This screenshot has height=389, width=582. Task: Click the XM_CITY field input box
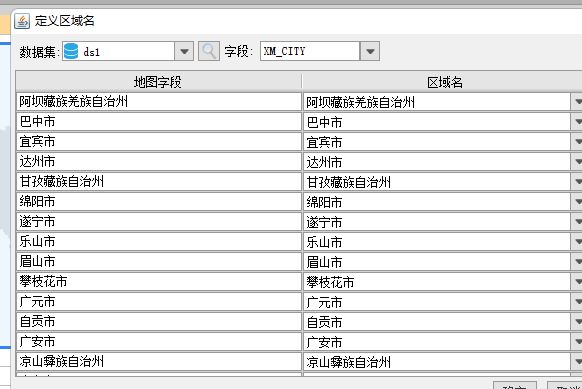310,51
